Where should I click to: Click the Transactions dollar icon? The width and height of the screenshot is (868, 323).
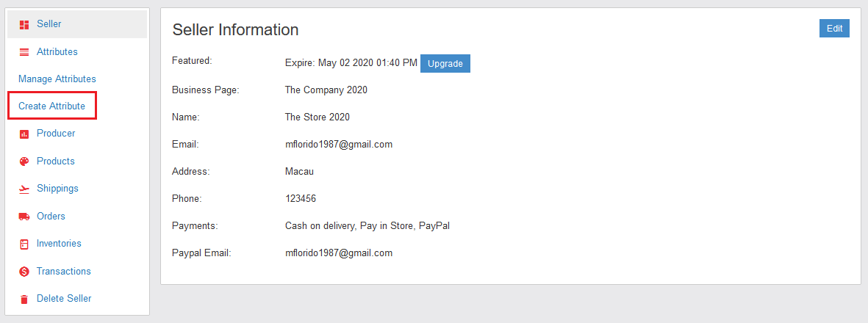click(24, 272)
